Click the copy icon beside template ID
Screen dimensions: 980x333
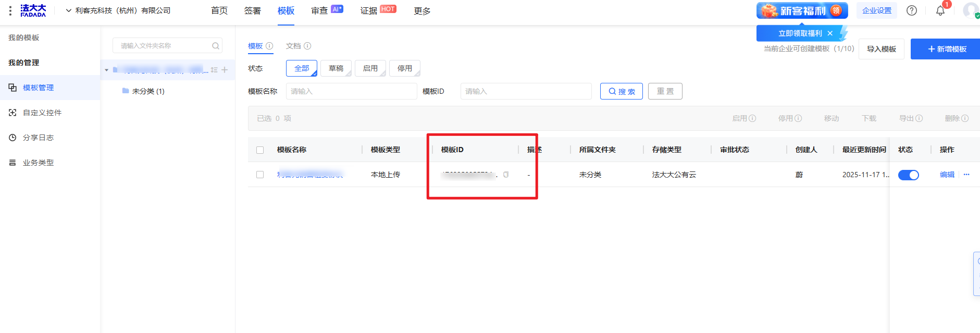pyautogui.click(x=505, y=175)
